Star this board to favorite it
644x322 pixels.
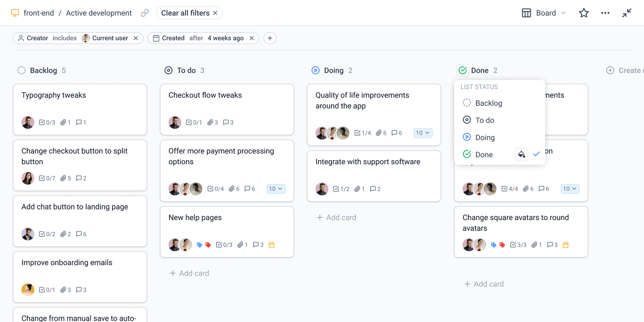[584, 13]
